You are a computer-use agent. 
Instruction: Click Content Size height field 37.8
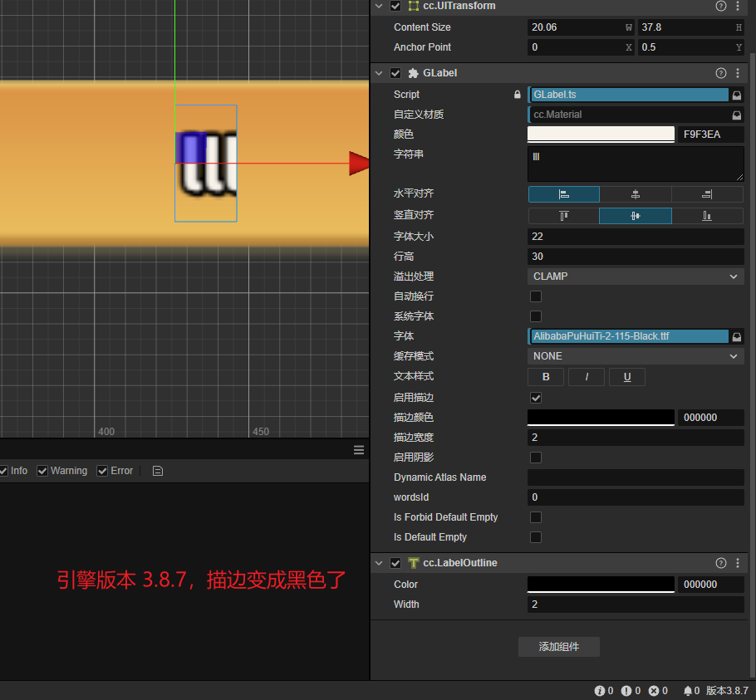click(690, 27)
